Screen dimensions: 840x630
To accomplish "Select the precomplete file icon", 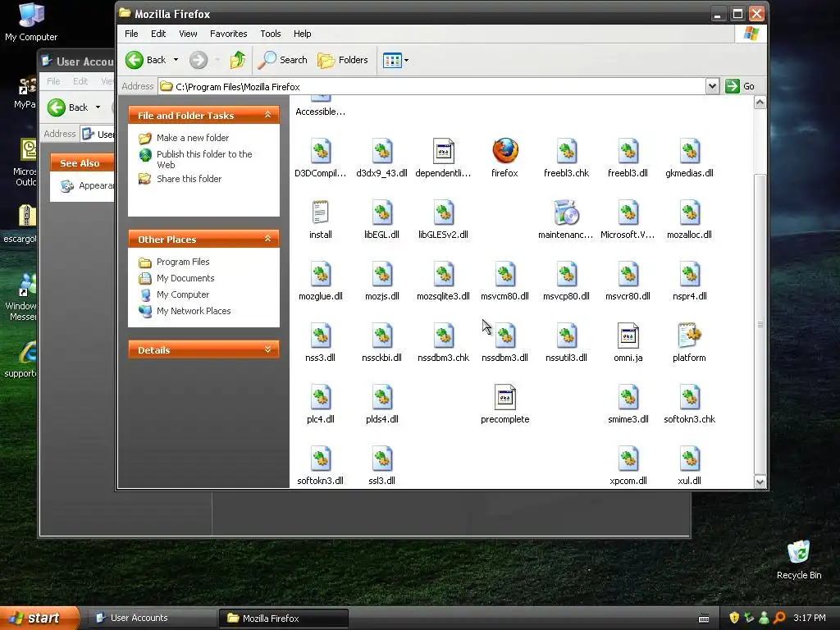I will (504, 397).
